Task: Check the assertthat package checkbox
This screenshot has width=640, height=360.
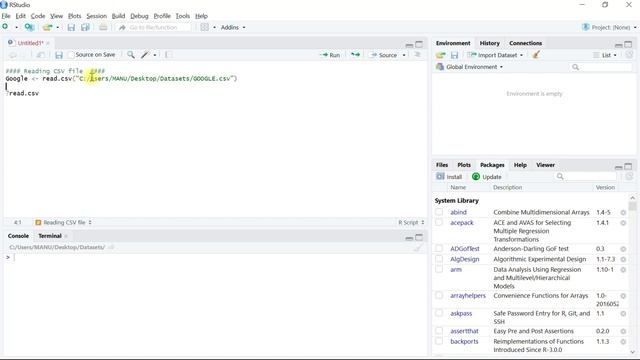Action: [439, 331]
